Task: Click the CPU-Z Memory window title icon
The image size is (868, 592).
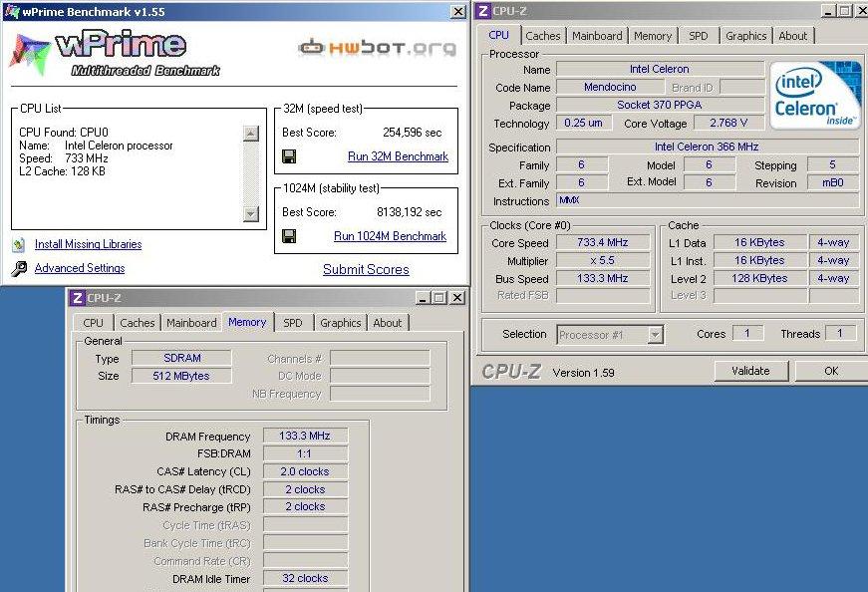Action: [x=77, y=298]
